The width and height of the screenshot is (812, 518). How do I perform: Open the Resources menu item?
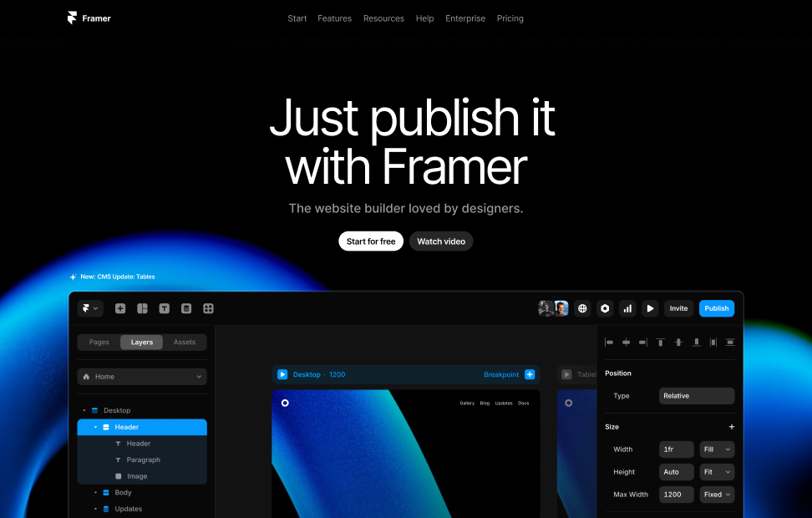click(383, 18)
